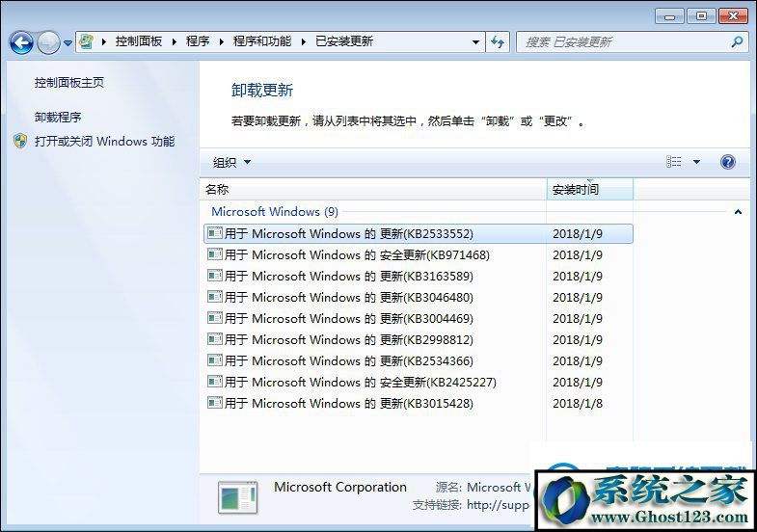The width and height of the screenshot is (757, 532).
Task: Click the icon of KB2425227 update
Action: 215,382
